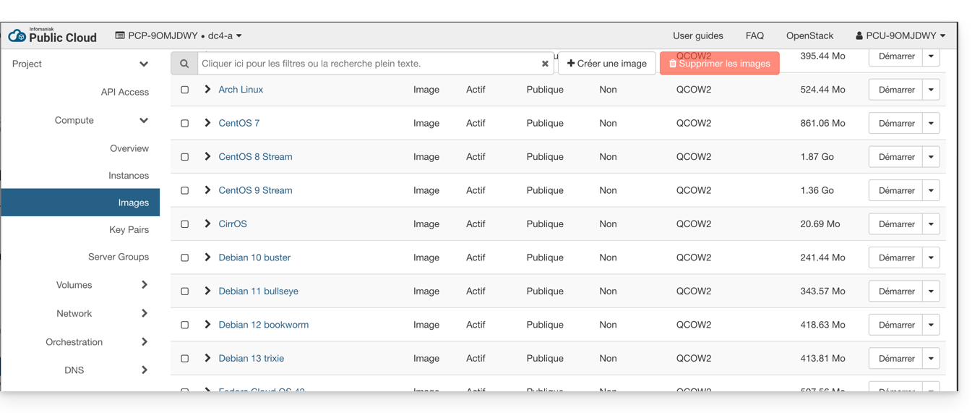The height and width of the screenshot is (413, 980).
Task: Expand the CirrOS row details chevron
Action: coord(207,224)
